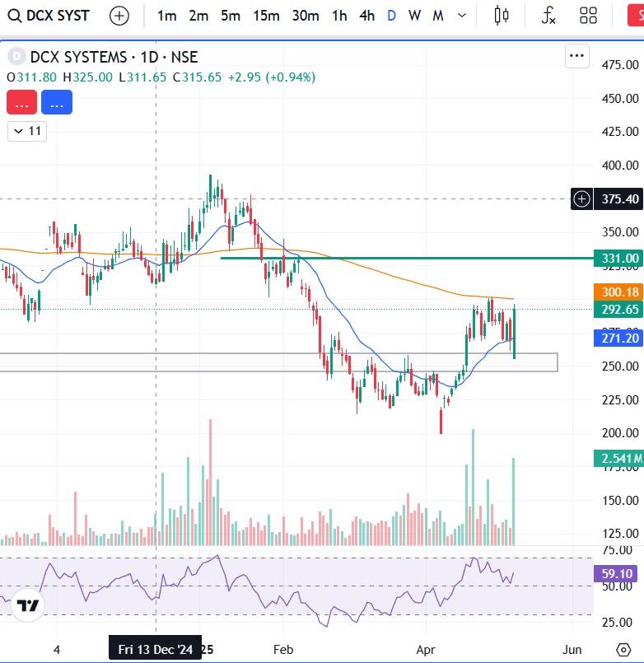Click the Apr marker on time axis
Screen dimensions: 644x663
tap(426, 650)
